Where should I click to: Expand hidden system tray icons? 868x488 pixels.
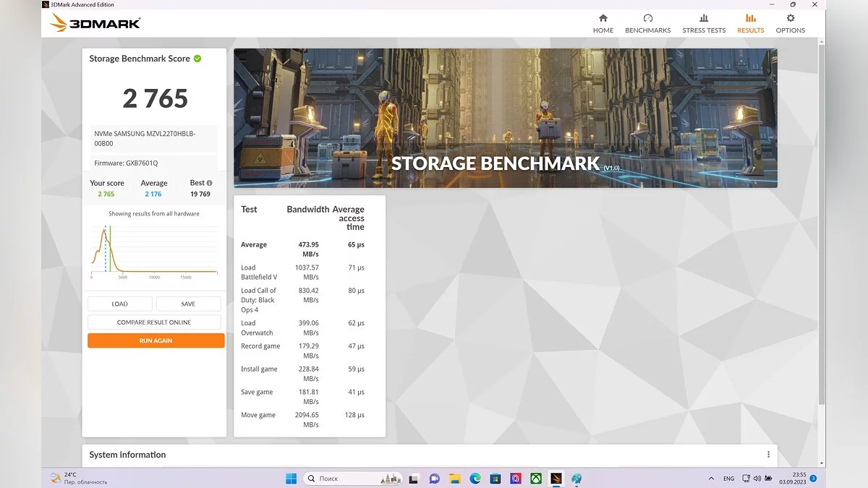(712, 479)
